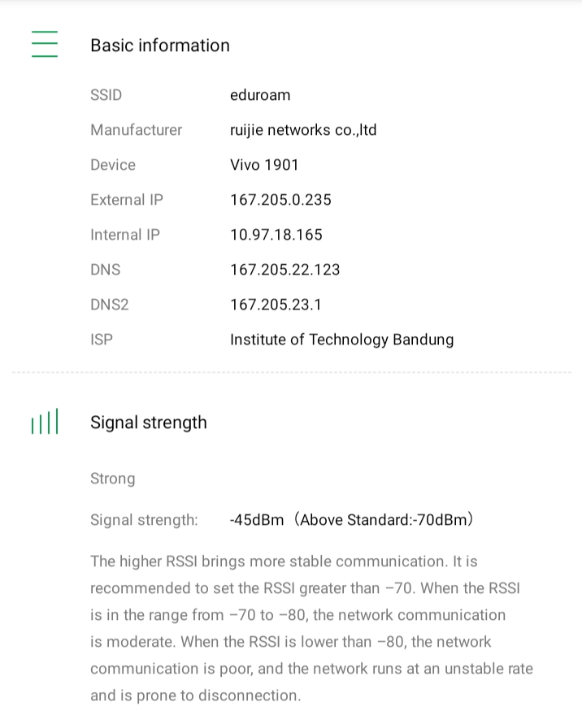Tap the Internal IP address 10.97.18.165
The image size is (582, 728).
tap(276, 235)
